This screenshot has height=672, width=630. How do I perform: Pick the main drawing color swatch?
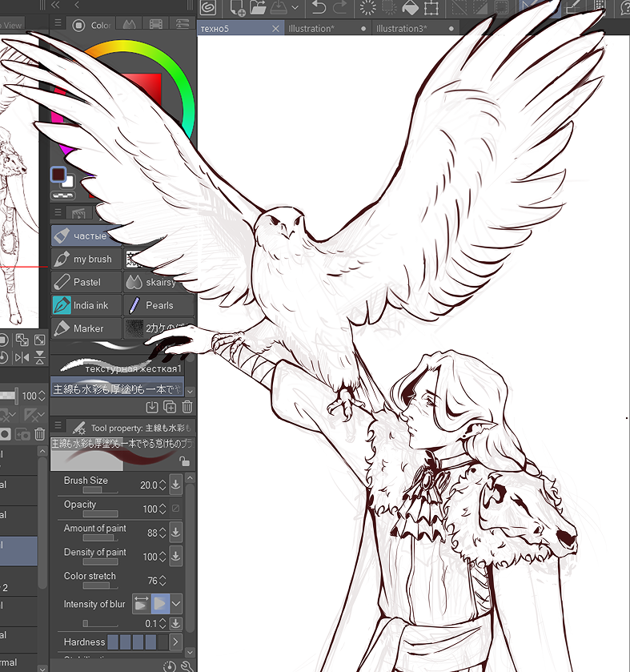(x=58, y=175)
